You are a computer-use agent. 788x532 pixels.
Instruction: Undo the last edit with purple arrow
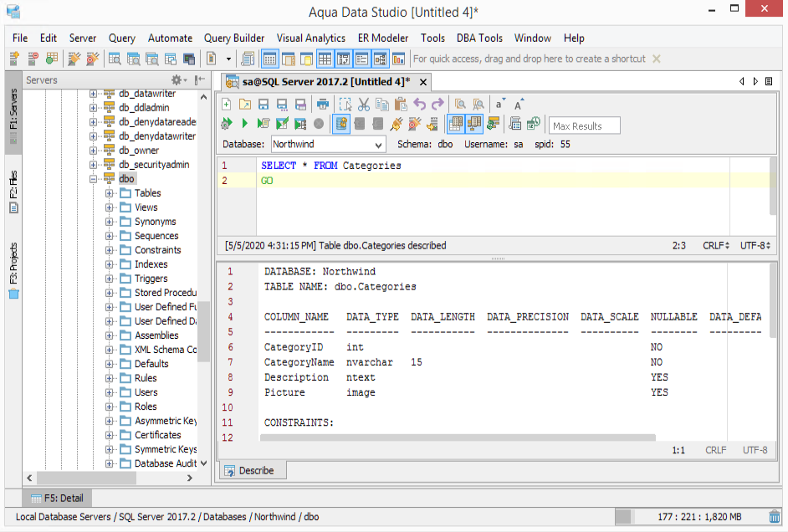tap(419, 105)
